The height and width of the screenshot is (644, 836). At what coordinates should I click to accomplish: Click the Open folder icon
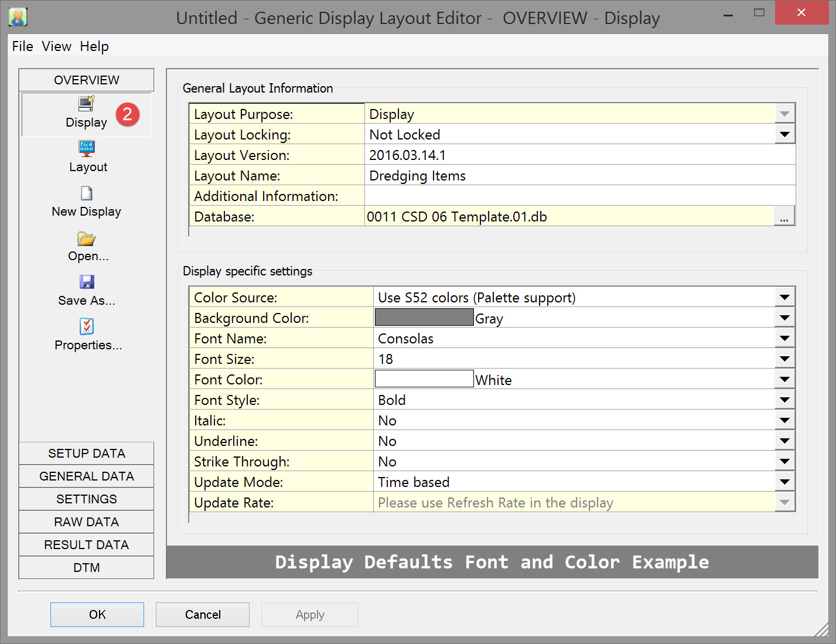(87, 238)
